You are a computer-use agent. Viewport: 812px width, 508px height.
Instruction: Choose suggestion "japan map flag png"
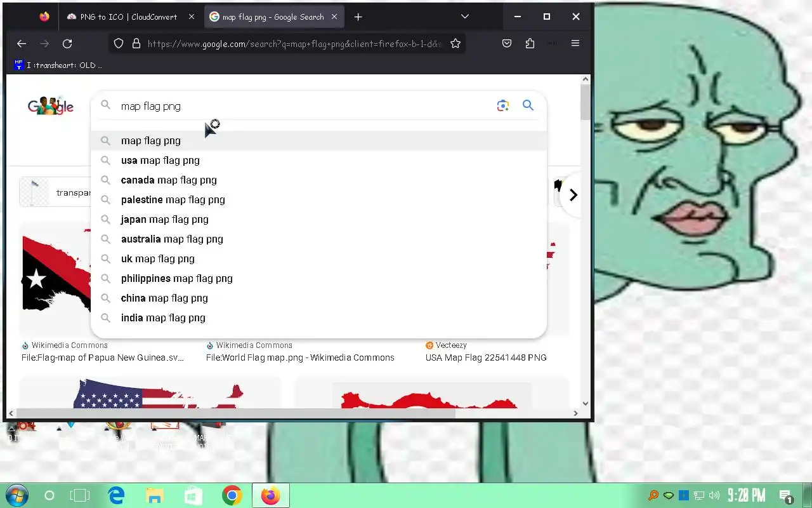click(318, 220)
